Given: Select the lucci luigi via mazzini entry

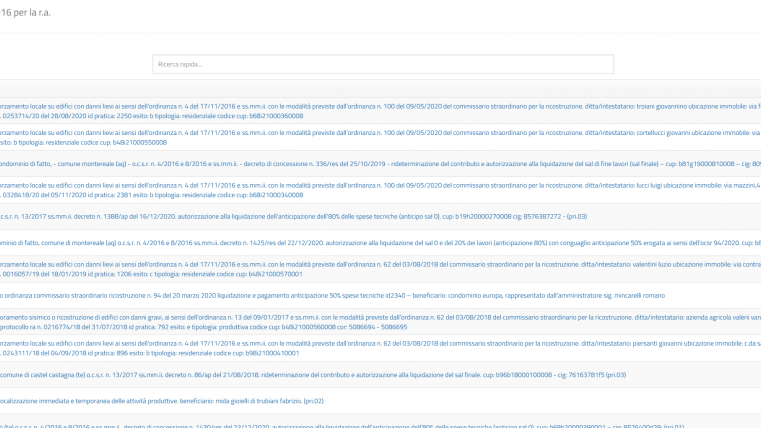Looking at the screenshot, I should click(380, 185).
